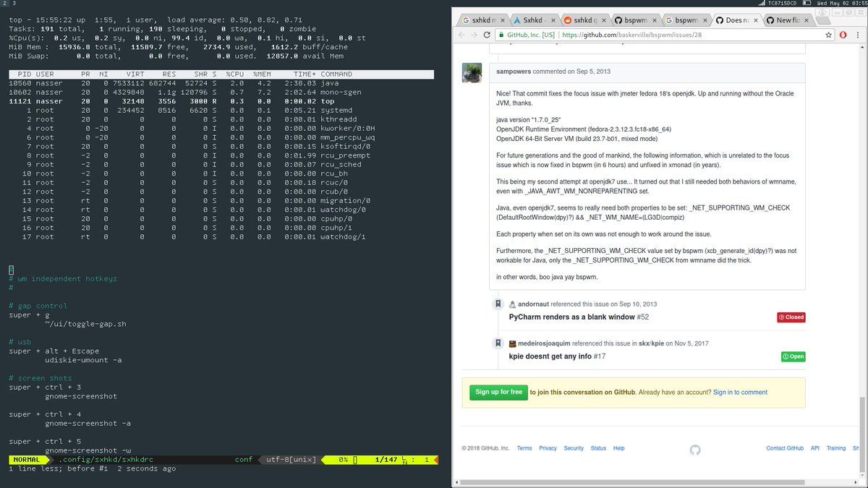Click the Status footer link
This screenshot has height=488, width=868.
[598, 448]
